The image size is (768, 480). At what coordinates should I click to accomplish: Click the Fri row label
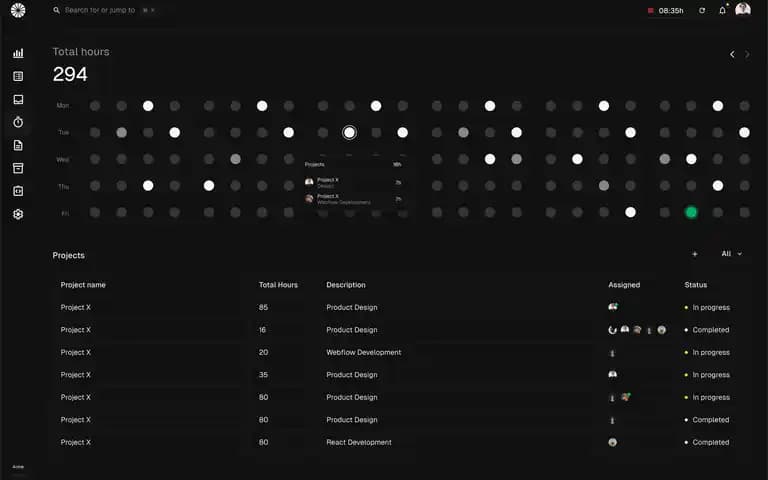65,213
